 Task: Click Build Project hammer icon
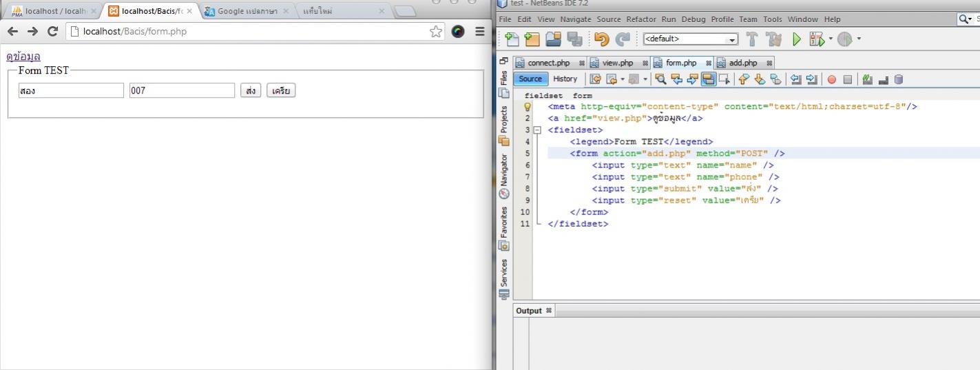coord(752,39)
